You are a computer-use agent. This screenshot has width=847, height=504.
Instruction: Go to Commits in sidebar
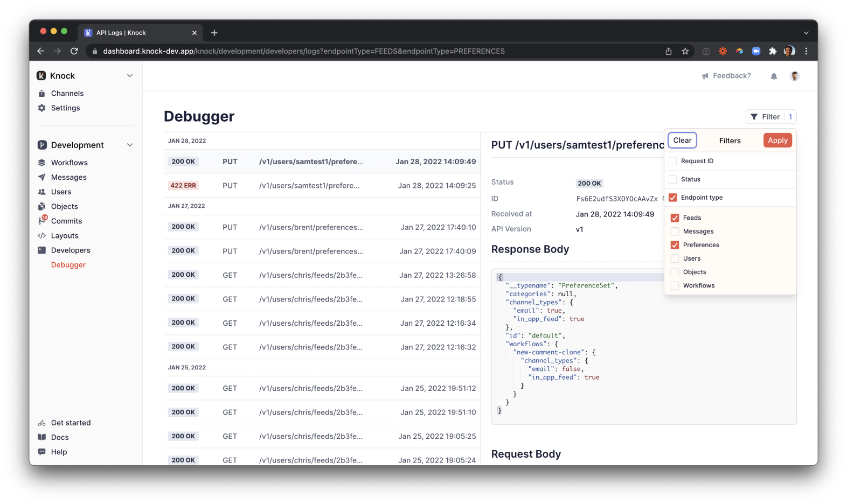(67, 221)
